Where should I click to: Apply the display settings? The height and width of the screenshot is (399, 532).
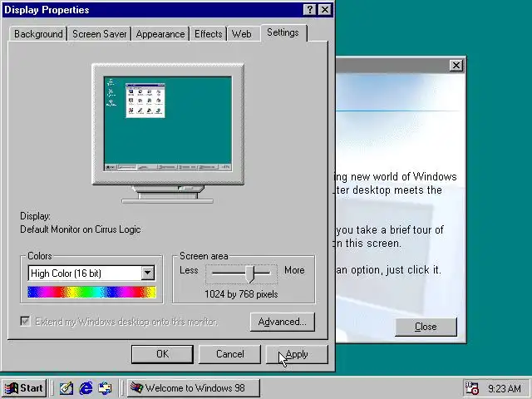tap(297, 354)
